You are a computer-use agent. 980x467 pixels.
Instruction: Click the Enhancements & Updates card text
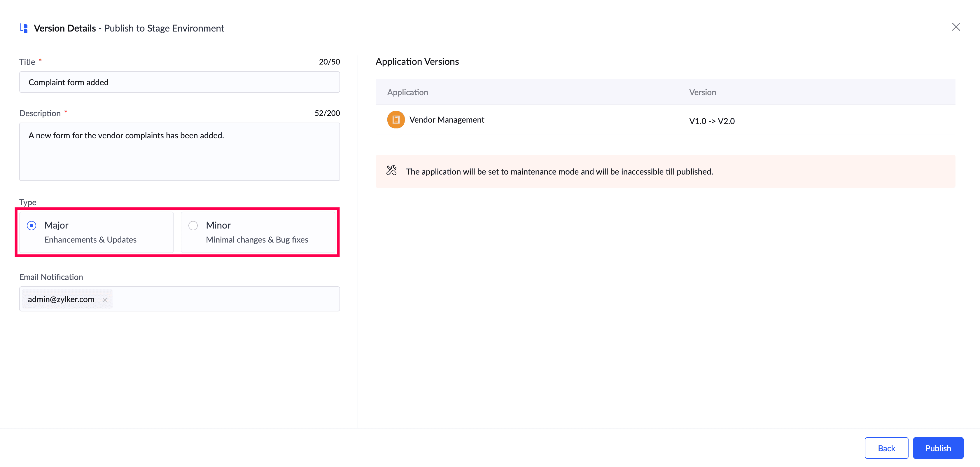[x=90, y=240]
